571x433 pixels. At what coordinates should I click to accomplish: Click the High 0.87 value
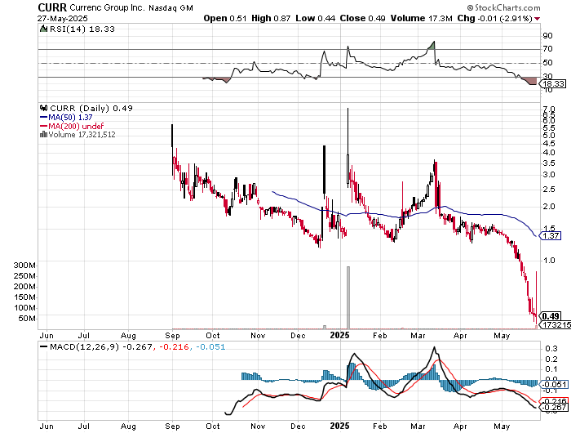[x=271, y=18]
